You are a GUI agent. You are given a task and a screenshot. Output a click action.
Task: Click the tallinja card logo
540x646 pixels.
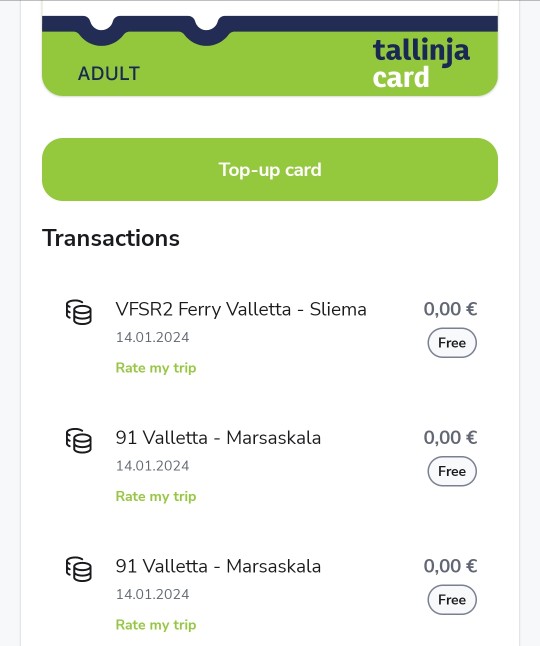421,63
